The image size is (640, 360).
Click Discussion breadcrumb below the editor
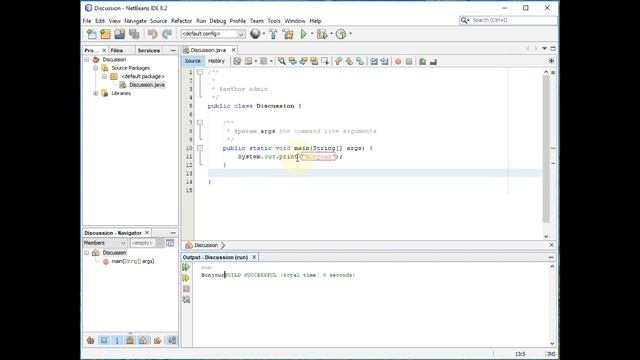(206, 245)
